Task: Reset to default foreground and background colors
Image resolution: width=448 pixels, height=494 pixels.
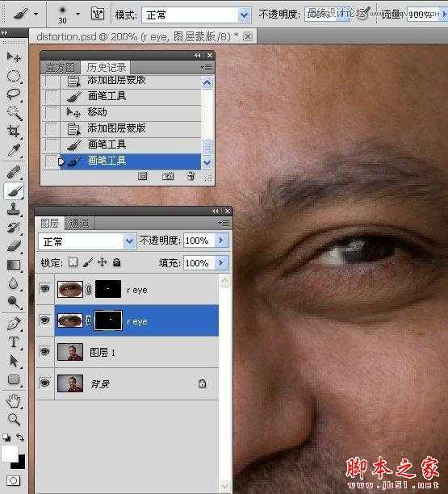Action: [6, 437]
